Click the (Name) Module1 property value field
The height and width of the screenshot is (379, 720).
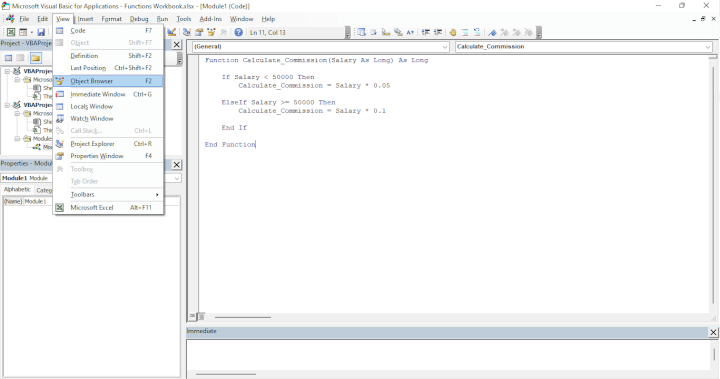pyautogui.click(x=37, y=201)
